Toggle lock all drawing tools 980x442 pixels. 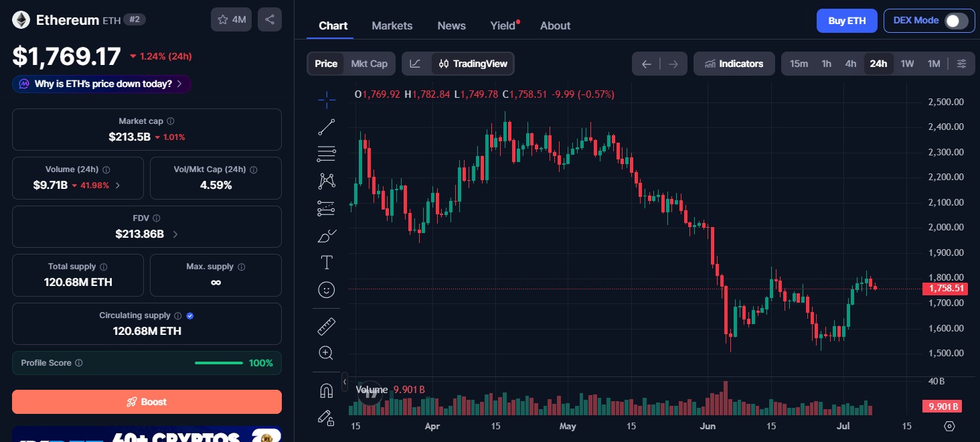pyautogui.click(x=327, y=417)
